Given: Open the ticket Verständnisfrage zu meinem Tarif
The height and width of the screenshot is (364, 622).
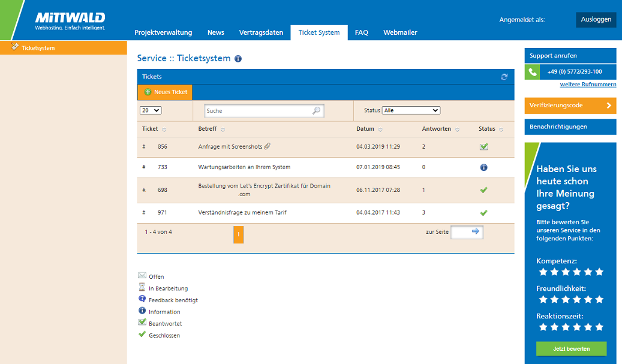Looking at the screenshot, I should (242, 212).
